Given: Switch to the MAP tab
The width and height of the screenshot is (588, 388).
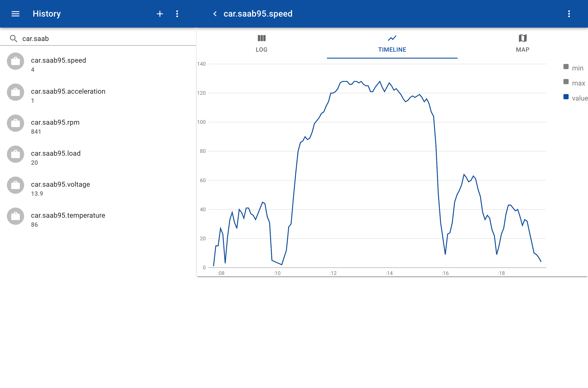Looking at the screenshot, I should click(x=522, y=43).
